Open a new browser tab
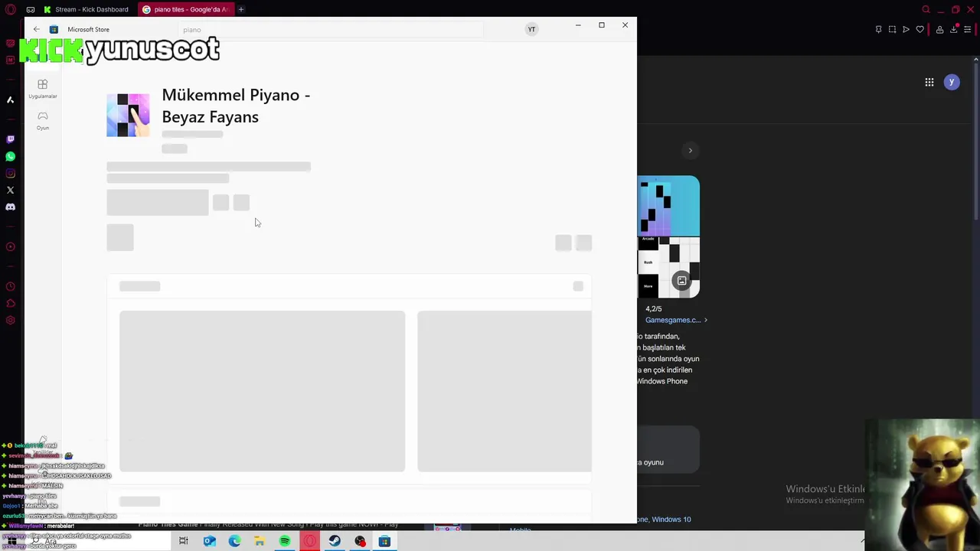The image size is (980, 551). click(x=240, y=9)
